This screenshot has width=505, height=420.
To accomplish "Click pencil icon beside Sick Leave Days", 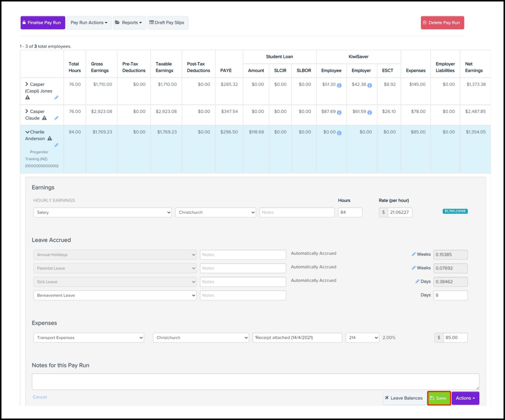I will point(417,281).
